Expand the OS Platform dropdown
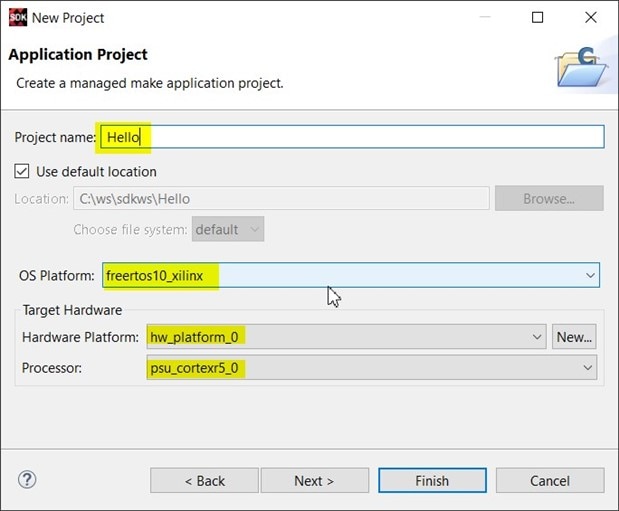 pyautogui.click(x=590, y=275)
